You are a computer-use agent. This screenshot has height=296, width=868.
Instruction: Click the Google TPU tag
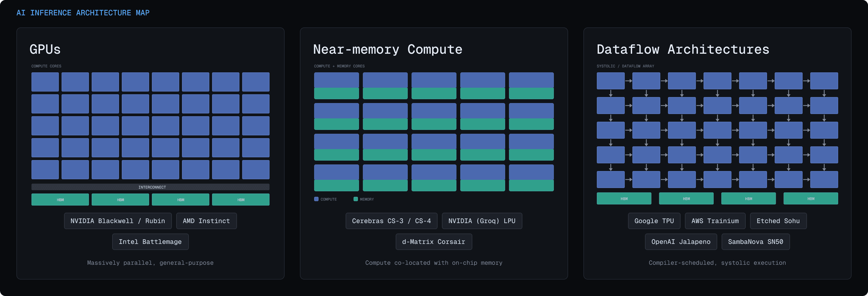pos(654,221)
